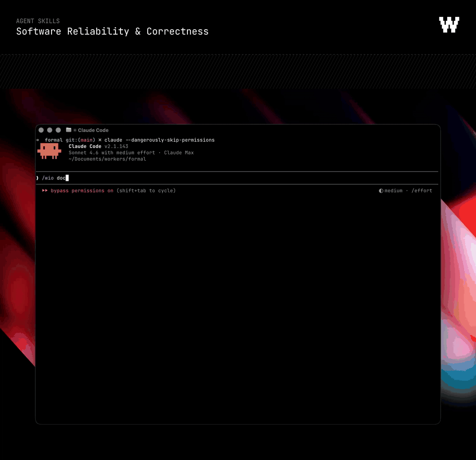The height and width of the screenshot is (460, 476).
Task: Click the double-arrow bypass permissions icon
Action: (x=45, y=190)
